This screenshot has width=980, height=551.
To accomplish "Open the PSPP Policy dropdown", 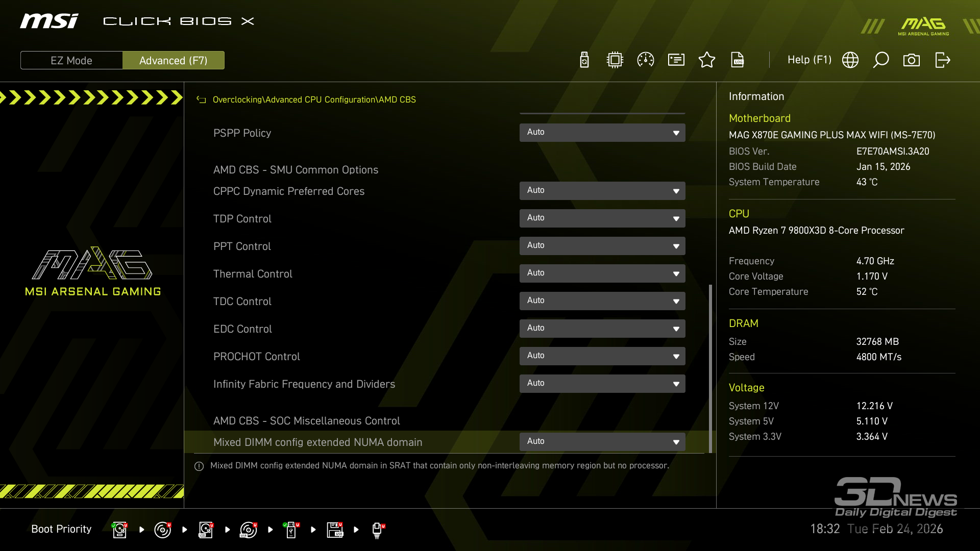I will (x=602, y=133).
